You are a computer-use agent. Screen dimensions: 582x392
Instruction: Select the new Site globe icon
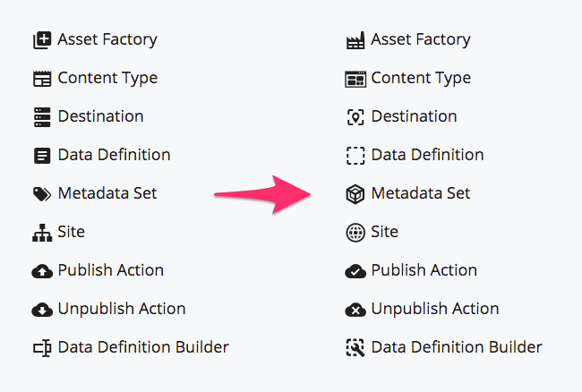click(355, 233)
